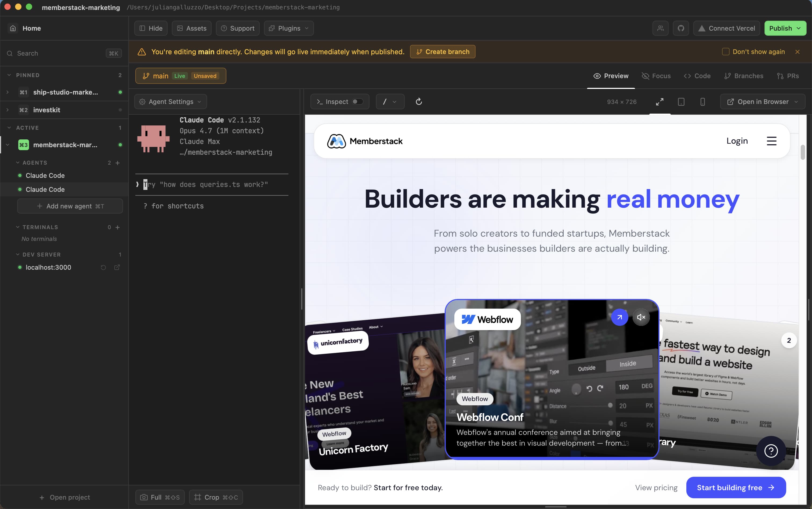This screenshot has height=509, width=812.
Task: Restart the localhost:3000 dev server
Action: point(103,267)
